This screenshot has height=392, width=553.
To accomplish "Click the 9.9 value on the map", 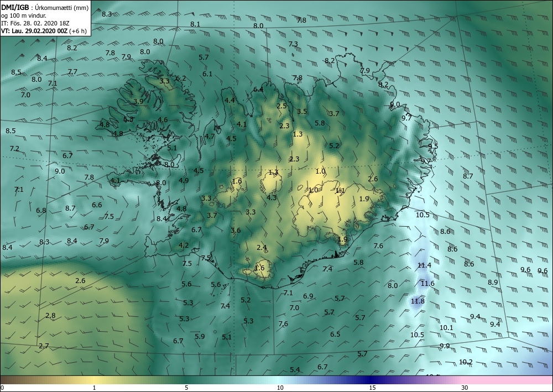I will [x=445, y=346].
